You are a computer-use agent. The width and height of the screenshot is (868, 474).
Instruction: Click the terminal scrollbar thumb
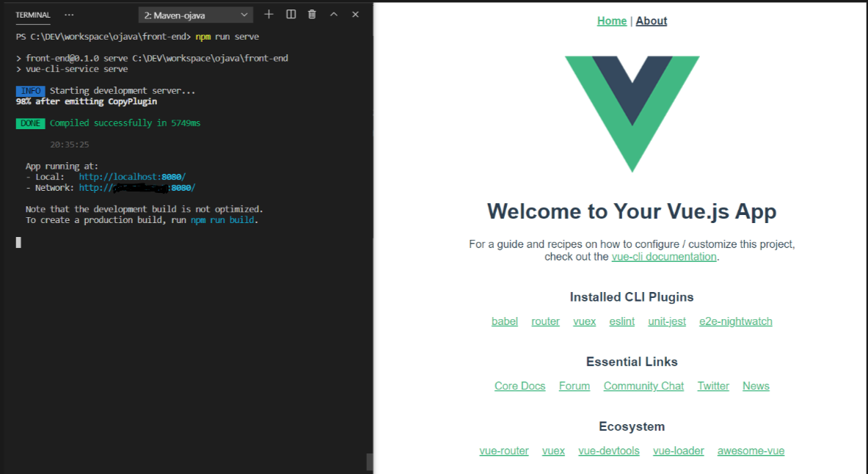(369, 462)
